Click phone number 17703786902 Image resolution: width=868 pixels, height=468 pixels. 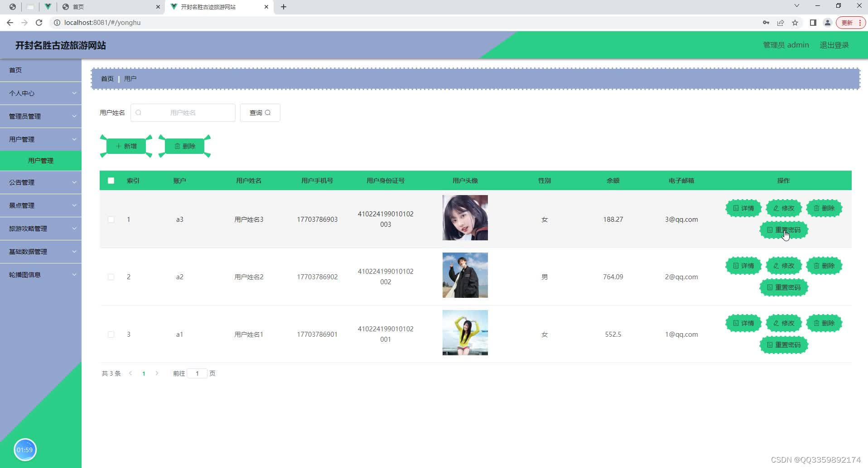[x=317, y=277]
